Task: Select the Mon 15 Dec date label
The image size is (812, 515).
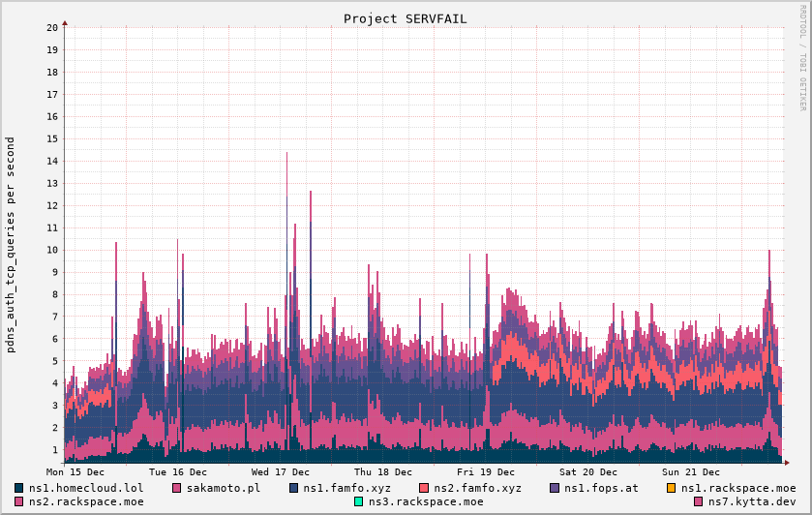Action: tap(75, 471)
